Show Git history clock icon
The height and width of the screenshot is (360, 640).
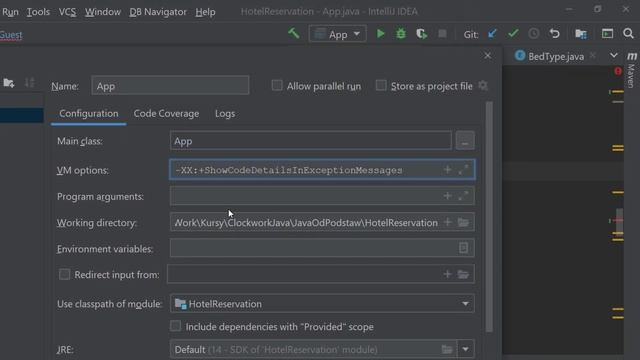click(x=533, y=33)
